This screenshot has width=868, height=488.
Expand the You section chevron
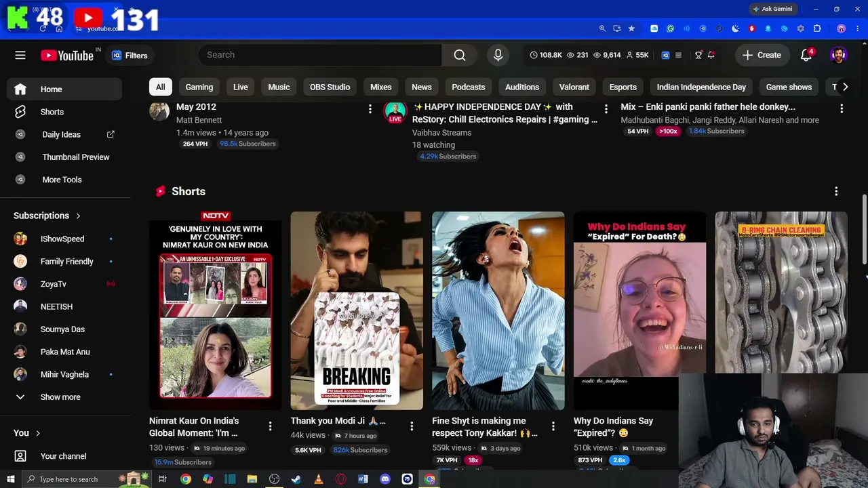point(38,433)
